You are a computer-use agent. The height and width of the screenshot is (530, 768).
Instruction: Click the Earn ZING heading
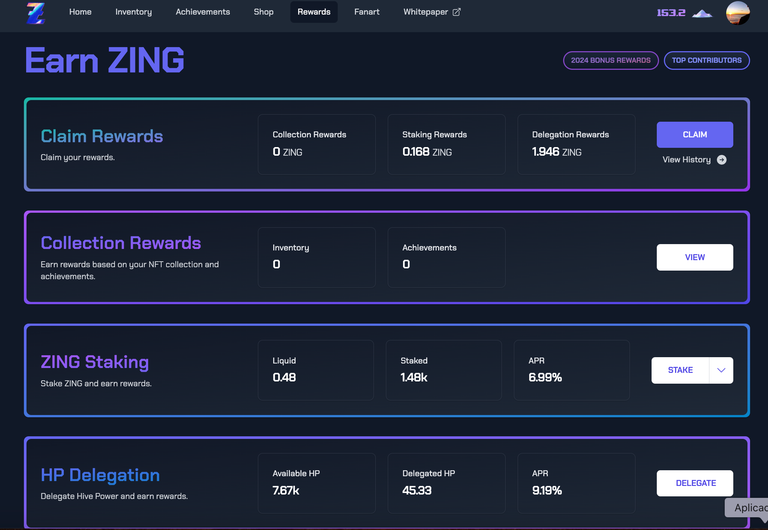pyautogui.click(x=105, y=61)
